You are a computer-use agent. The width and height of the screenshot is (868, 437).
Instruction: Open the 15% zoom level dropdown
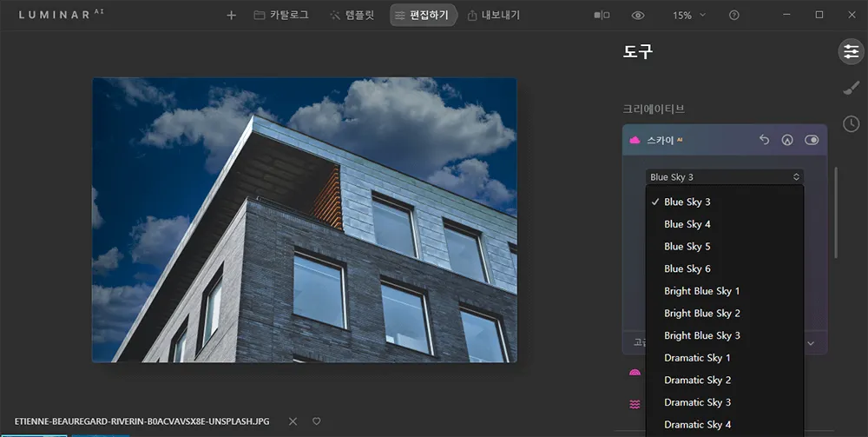[689, 16]
